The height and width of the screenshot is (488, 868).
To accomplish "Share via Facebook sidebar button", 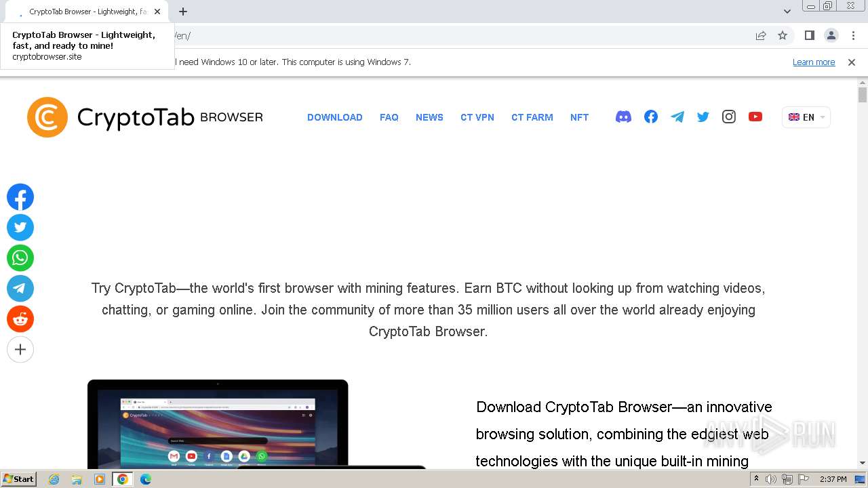I will [x=20, y=197].
